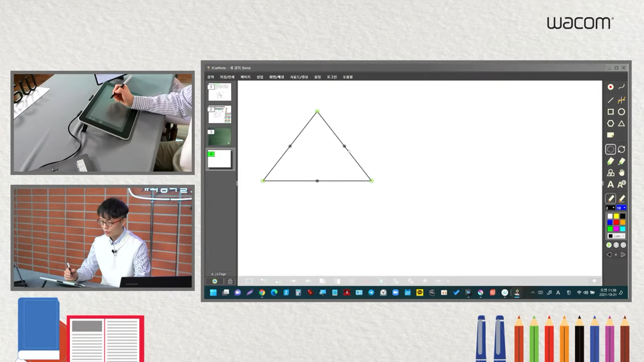Select the triangle shape tool

coord(621,123)
